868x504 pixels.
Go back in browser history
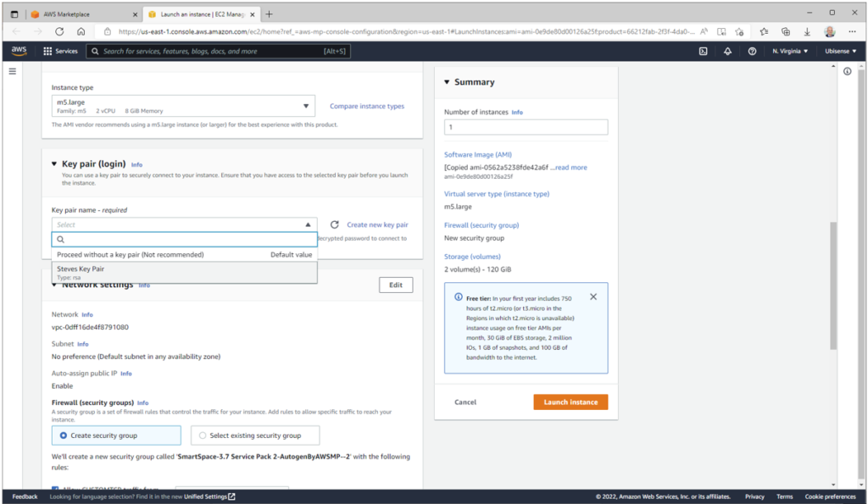coord(16,31)
